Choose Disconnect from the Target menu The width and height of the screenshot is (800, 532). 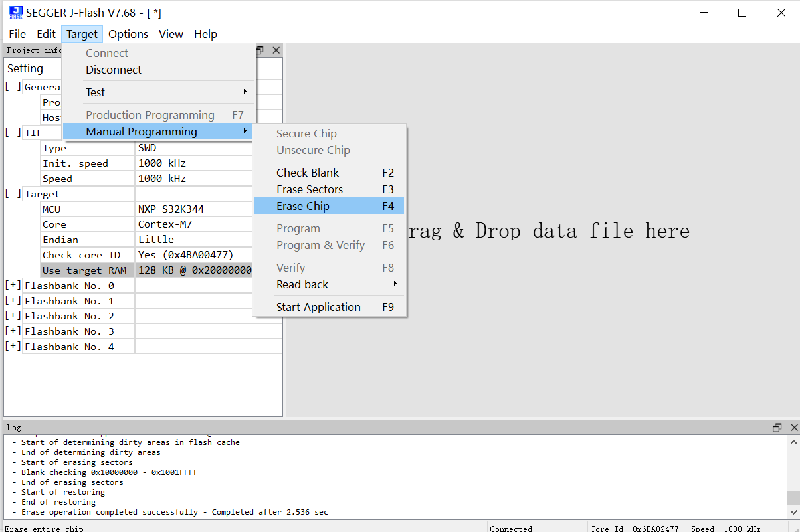113,70
